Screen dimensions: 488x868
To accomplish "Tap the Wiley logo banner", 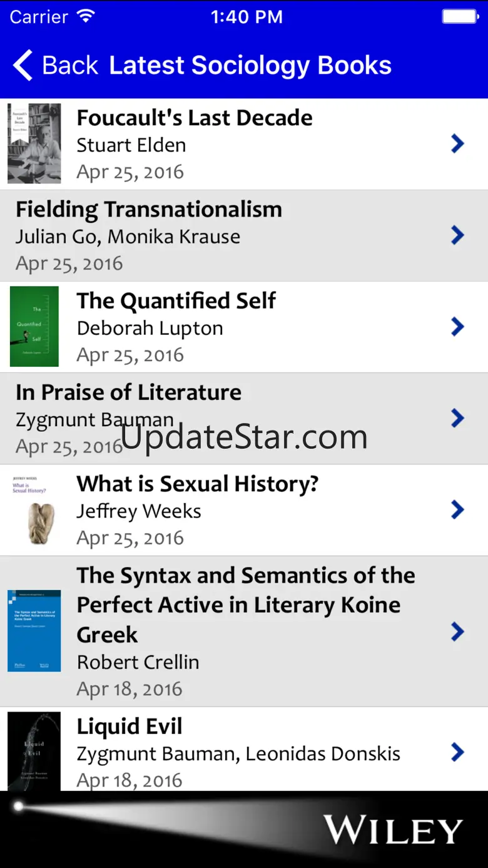I will (393, 830).
